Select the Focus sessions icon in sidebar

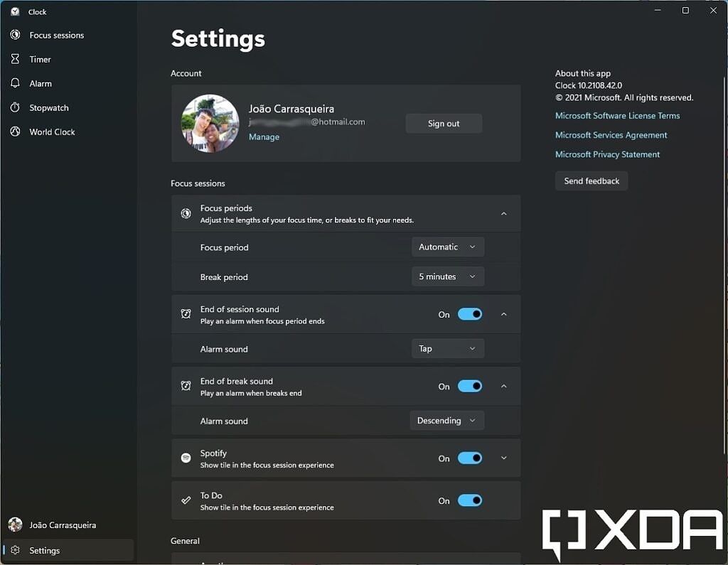click(15, 35)
